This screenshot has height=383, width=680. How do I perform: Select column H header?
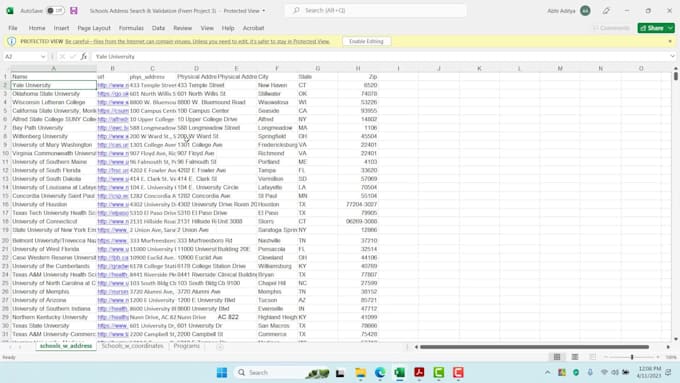358,69
